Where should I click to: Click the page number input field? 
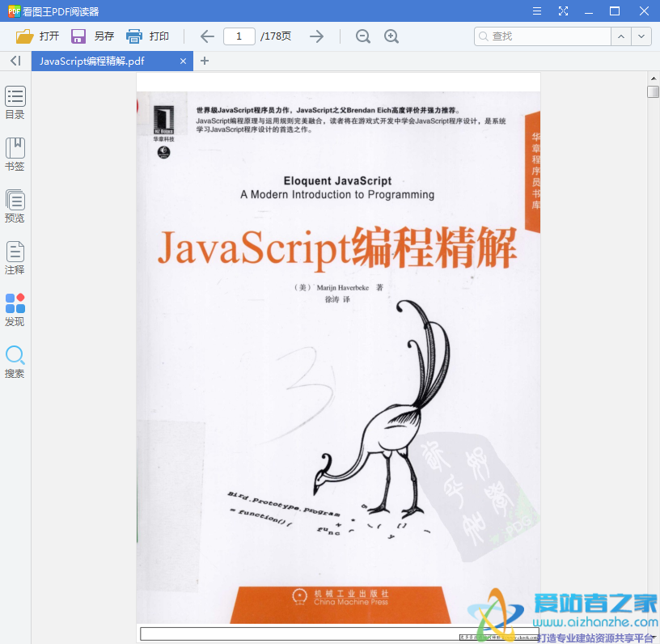coord(239,36)
